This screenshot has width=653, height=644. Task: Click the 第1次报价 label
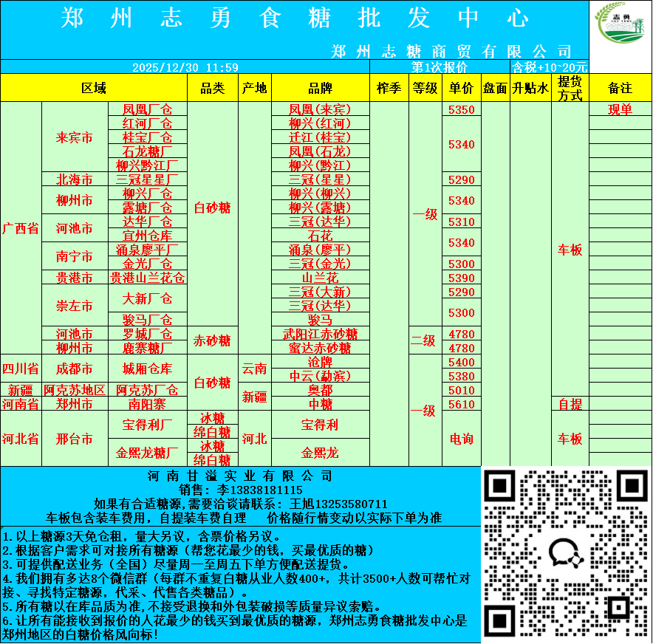coord(440,66)
